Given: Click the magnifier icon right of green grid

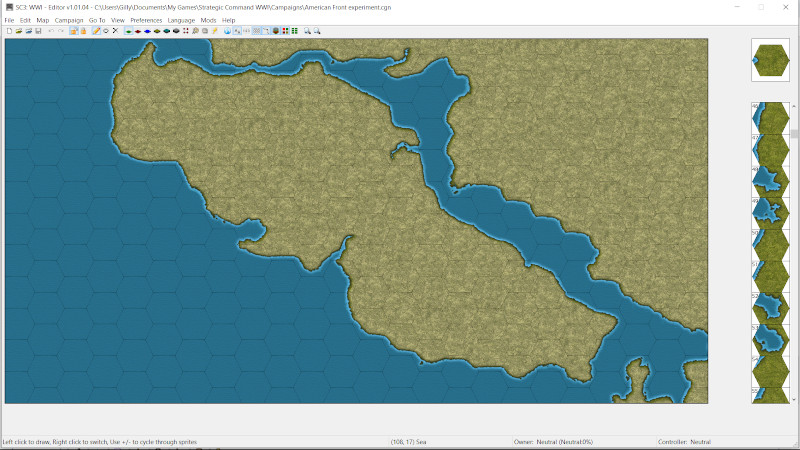Looking at the screenshot, I should (307, 31).
